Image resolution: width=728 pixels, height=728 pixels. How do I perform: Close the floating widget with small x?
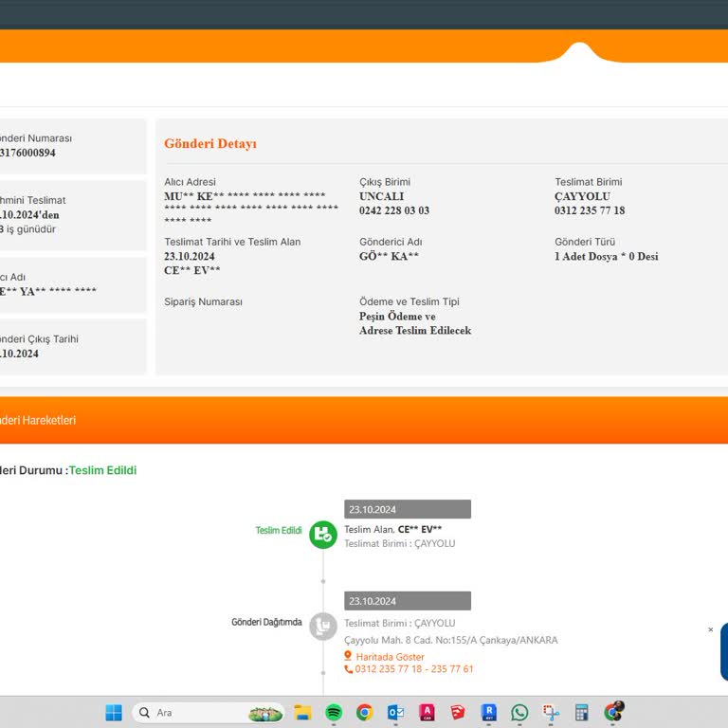(x=711, y=629)
